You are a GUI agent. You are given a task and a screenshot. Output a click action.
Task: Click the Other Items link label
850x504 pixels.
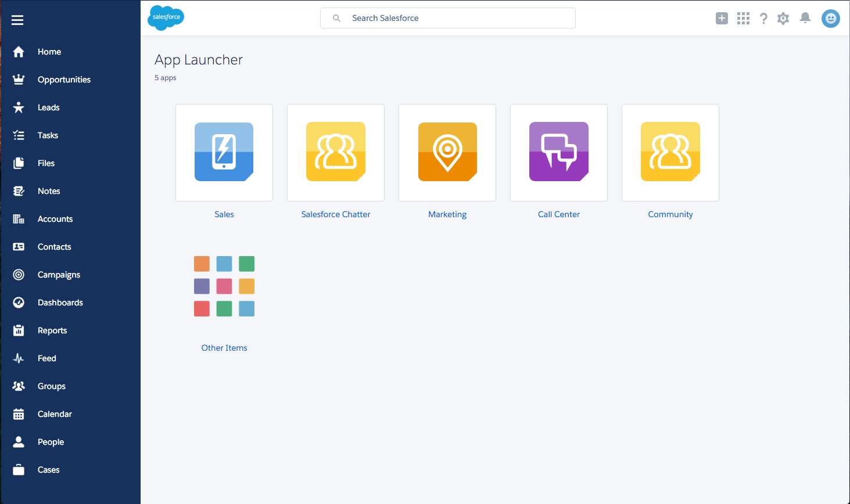pos(224,348)
